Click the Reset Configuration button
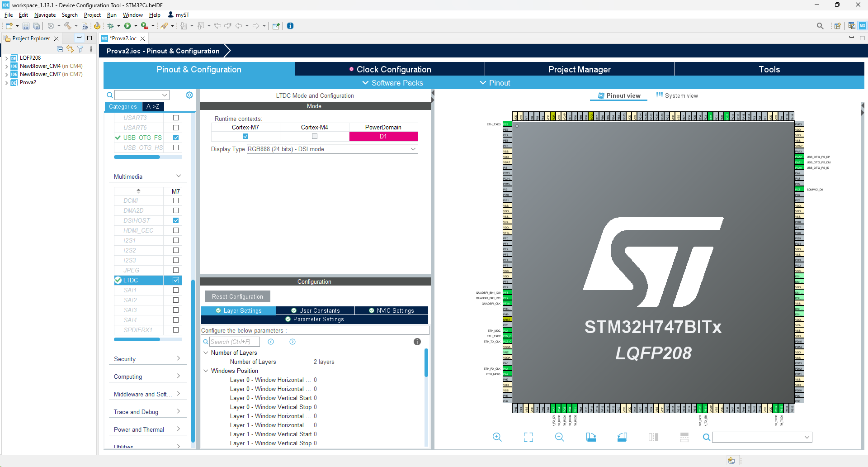This screenshot has height=467, width=868. [237, 296]
